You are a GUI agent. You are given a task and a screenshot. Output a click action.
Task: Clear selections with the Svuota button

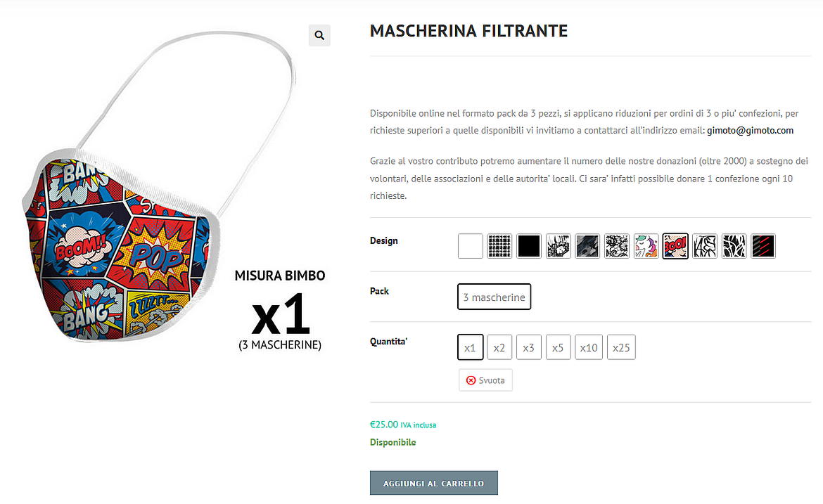[485, 380]
